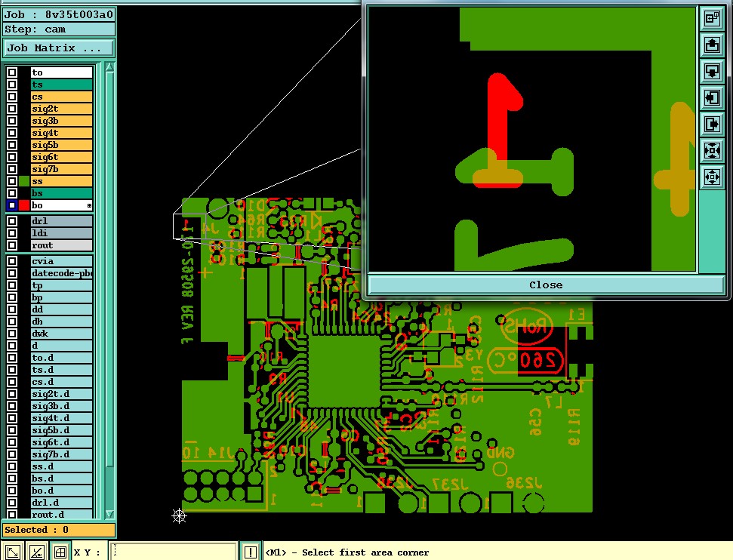Select layer rout.d by name
This screenshot has width=733, height=560.
point(62,515)
